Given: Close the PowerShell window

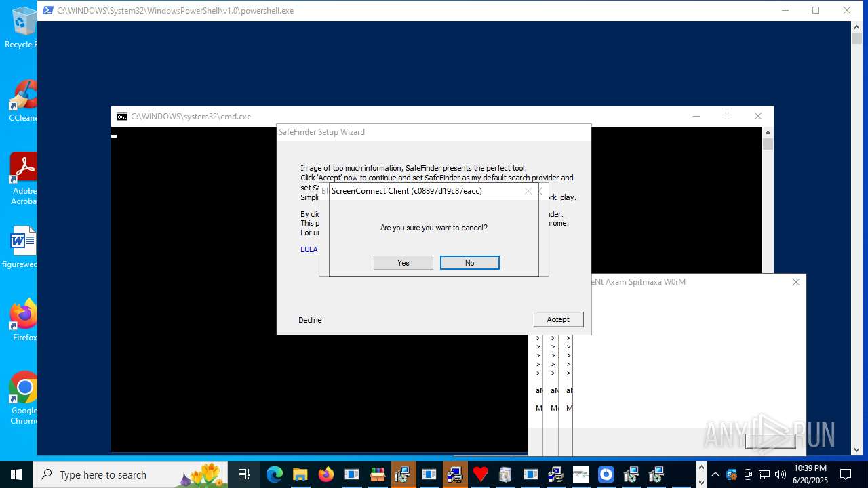Looking at the screenshot, I should pos(847,10).
